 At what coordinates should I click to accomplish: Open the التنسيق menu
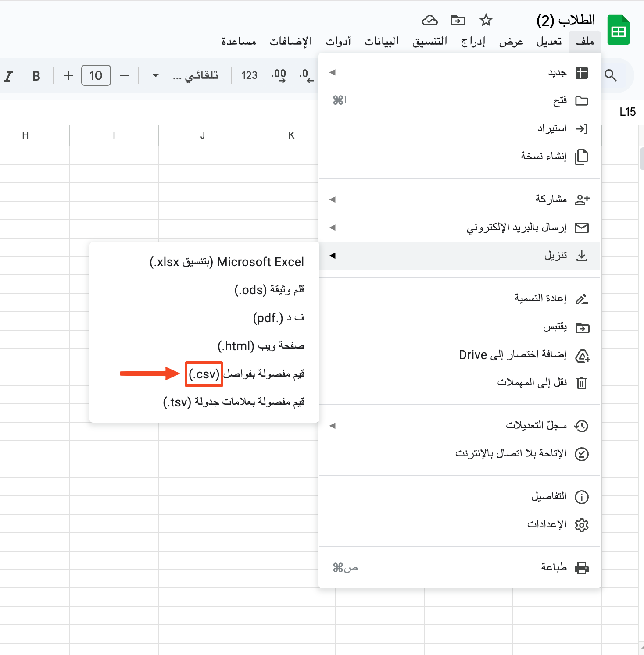click(x=430, y=41)
